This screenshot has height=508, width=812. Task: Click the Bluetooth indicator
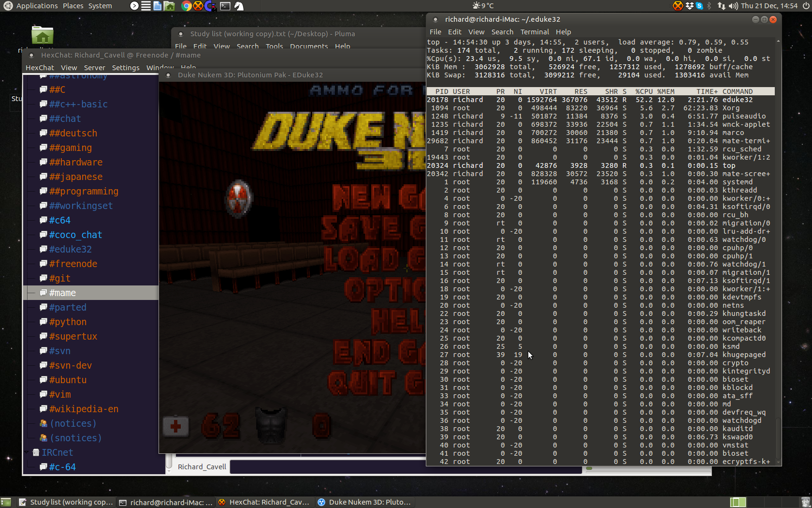point(710,6)
